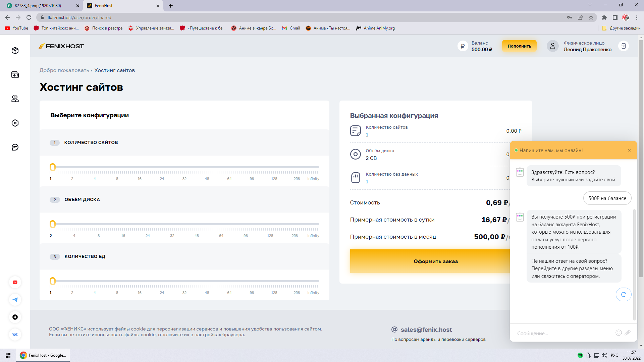Click the Добро пожаловать breadcrumb link
Image resolution: width=644 pixels, height=362 pixels.
(x=64, y=70)
